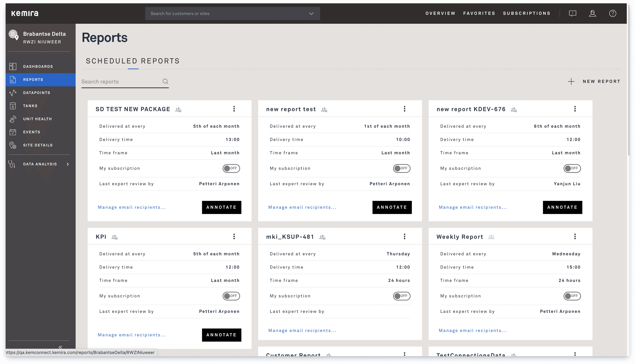
Task: Click the shared-users icon beside KPI title
Action: 115,237
